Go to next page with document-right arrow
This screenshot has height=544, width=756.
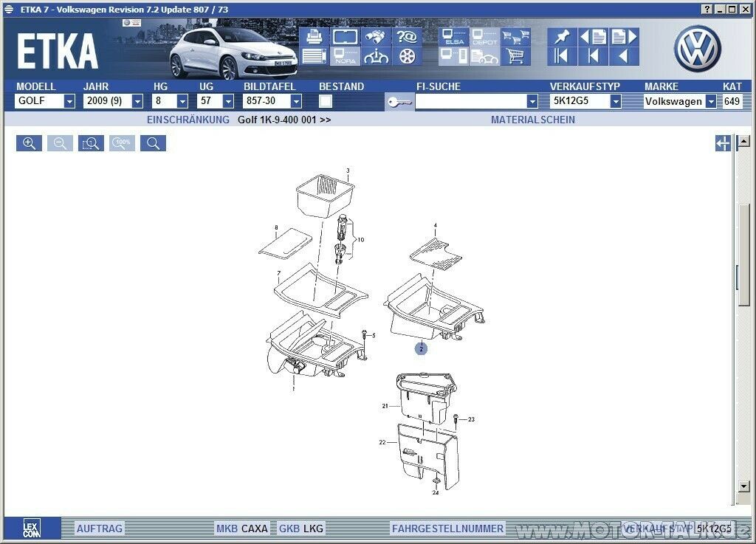625,37
